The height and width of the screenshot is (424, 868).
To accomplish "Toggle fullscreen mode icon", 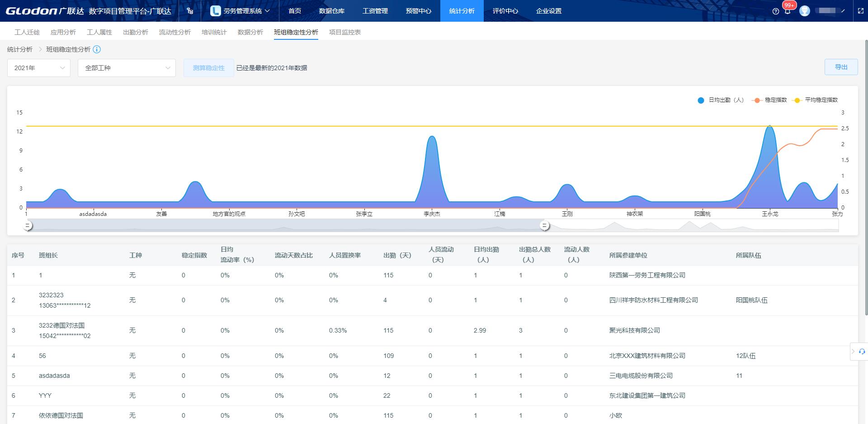I will pyautogui.click(x=861, y=11).
